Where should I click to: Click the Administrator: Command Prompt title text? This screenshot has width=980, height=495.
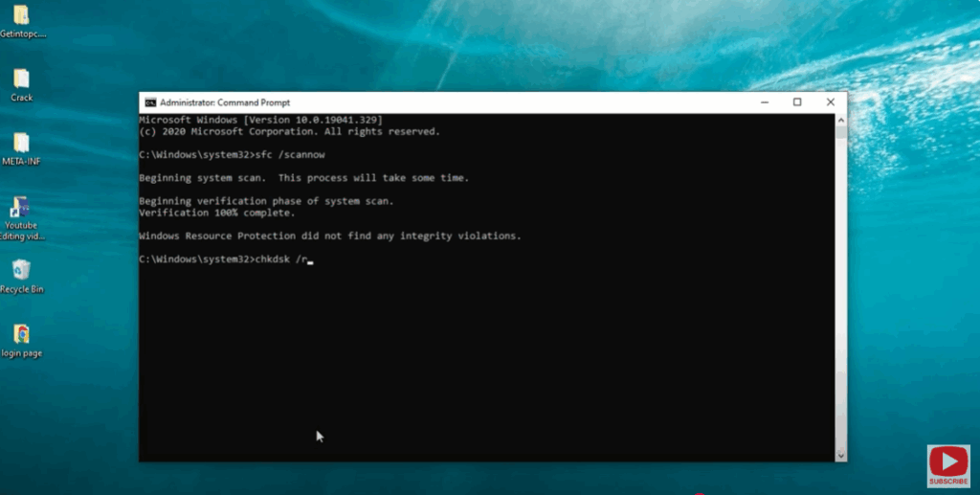point(225,102)
